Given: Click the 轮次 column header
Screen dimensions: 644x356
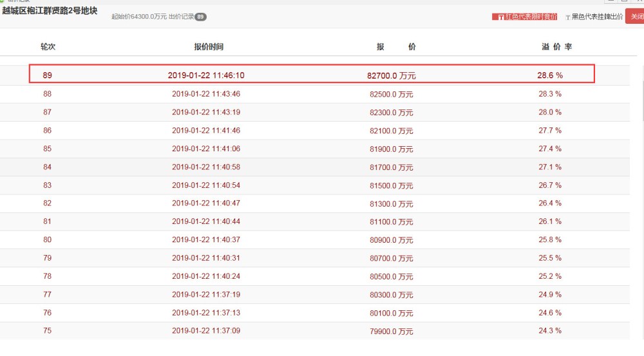Looking at the screenshot, I should click(x=48, y=47).
